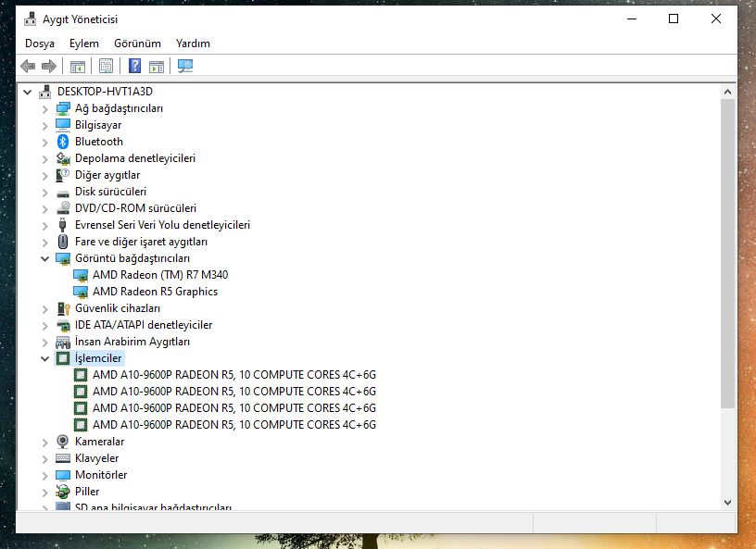The height and width of the screenshot is (549, 756).
Task: Click the Back arrow toolbar icon
Action: 28,66
